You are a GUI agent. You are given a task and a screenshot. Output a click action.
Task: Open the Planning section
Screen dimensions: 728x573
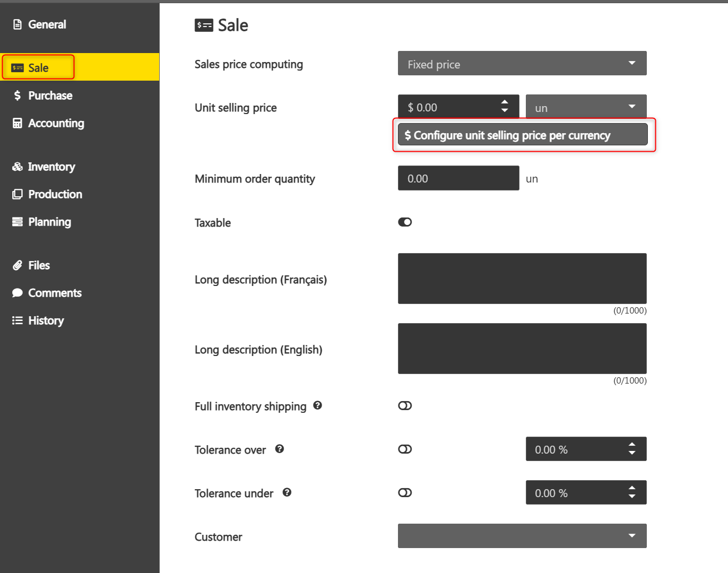(x=49, y=222)
